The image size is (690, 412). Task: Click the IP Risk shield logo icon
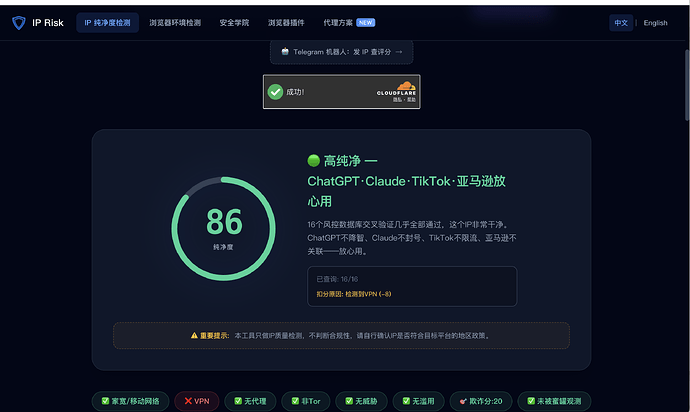[18, 23]
